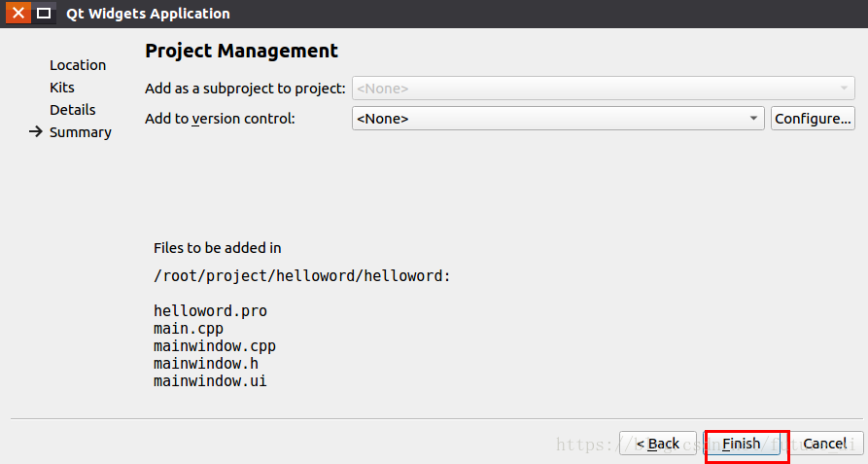This screenshot has width=868, height=464.
Task: Open the Add to version control combo box
Action: (x=558, y=119)
